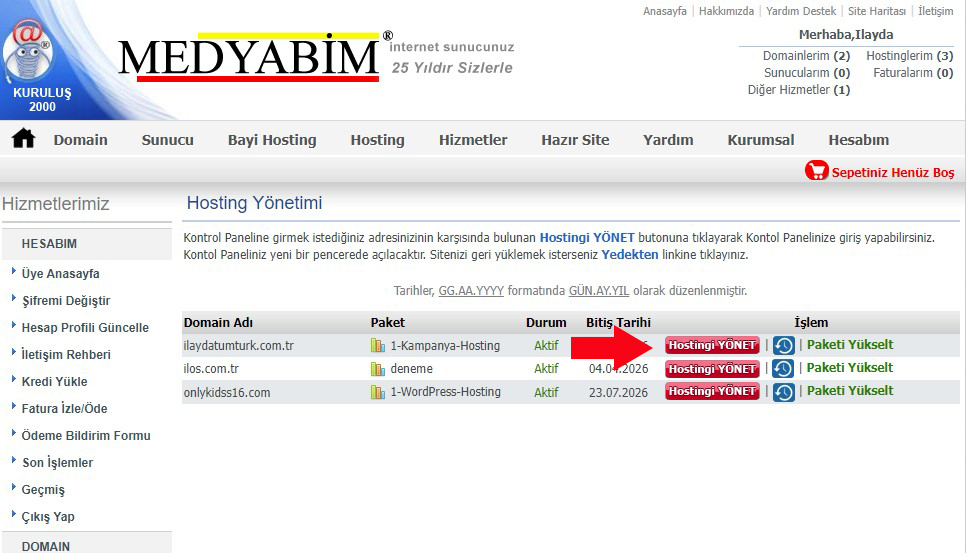Open Fatura İzle/Öde in sidebar
Viewport: 966px width, 553px height.
[x=64, y=409]
